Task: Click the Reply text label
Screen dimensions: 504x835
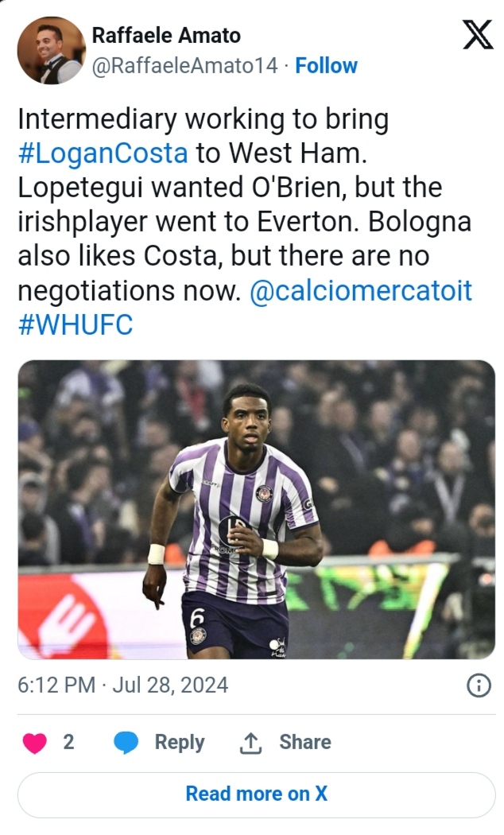Action: click(x=180, y=742)
